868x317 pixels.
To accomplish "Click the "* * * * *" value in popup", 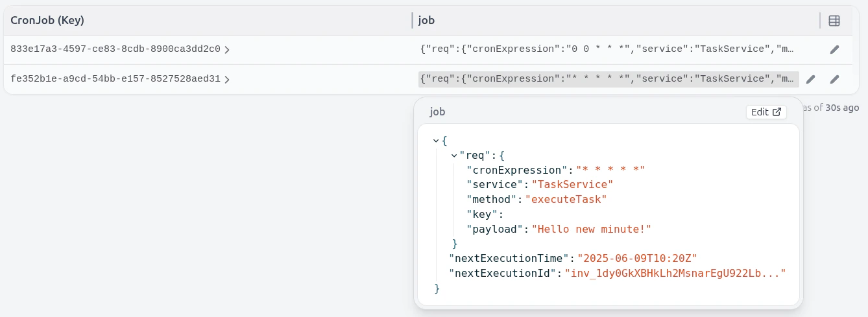I will pyautogui.click(x=610, y=170).
